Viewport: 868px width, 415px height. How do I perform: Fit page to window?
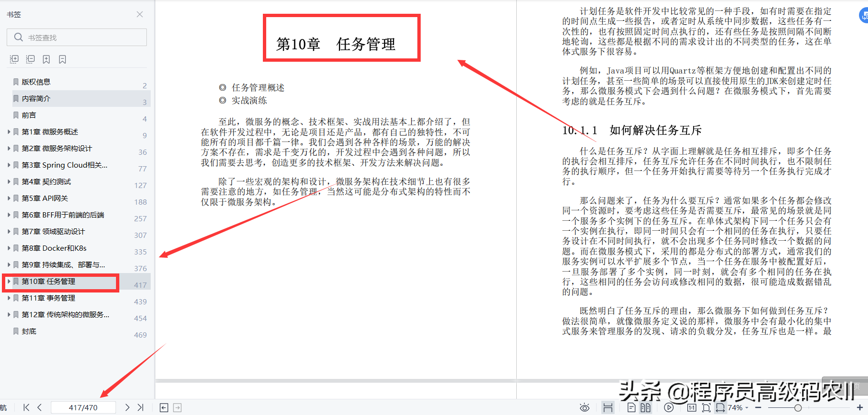click(706, 407)
